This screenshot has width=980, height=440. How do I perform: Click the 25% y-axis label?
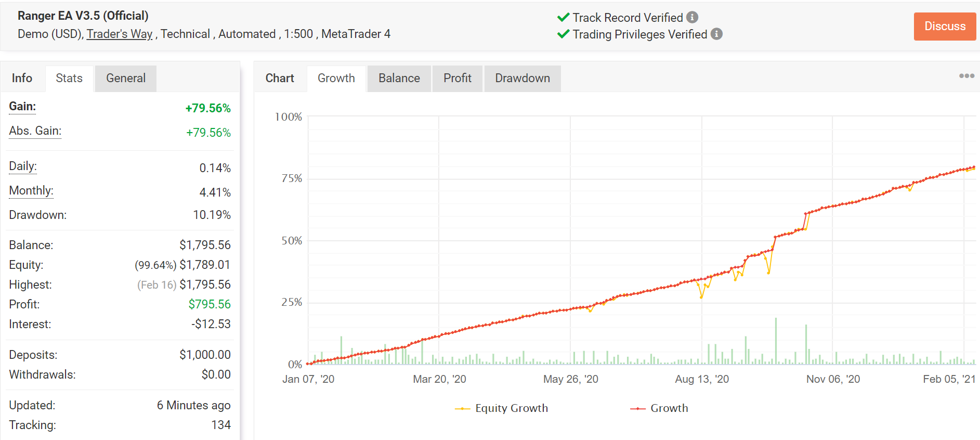pyautogui.click(x=292, y=302)
